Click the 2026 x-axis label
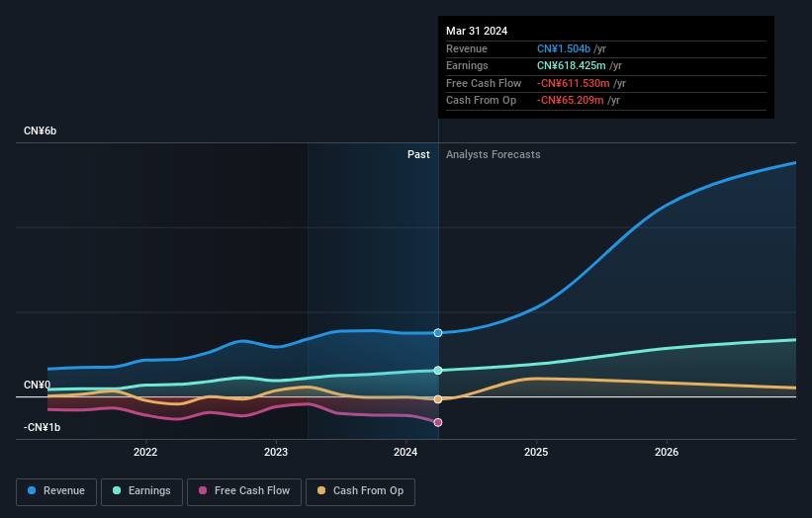The width and height of the screenshot is (812, 518). 667,452
